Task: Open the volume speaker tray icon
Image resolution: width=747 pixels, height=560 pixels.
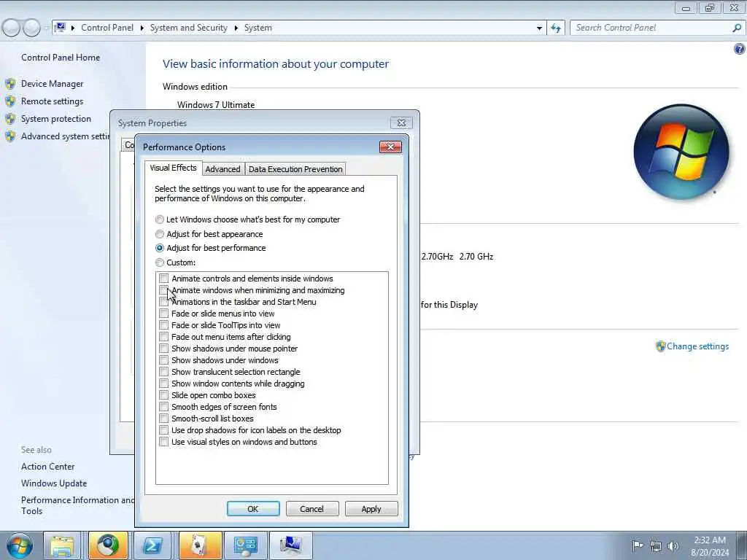Action: 673,546
